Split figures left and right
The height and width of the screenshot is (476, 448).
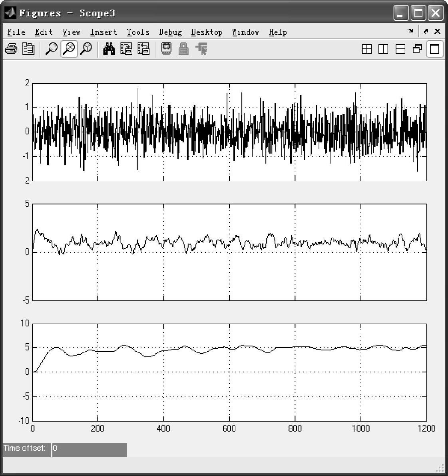(x=383, y=49)
